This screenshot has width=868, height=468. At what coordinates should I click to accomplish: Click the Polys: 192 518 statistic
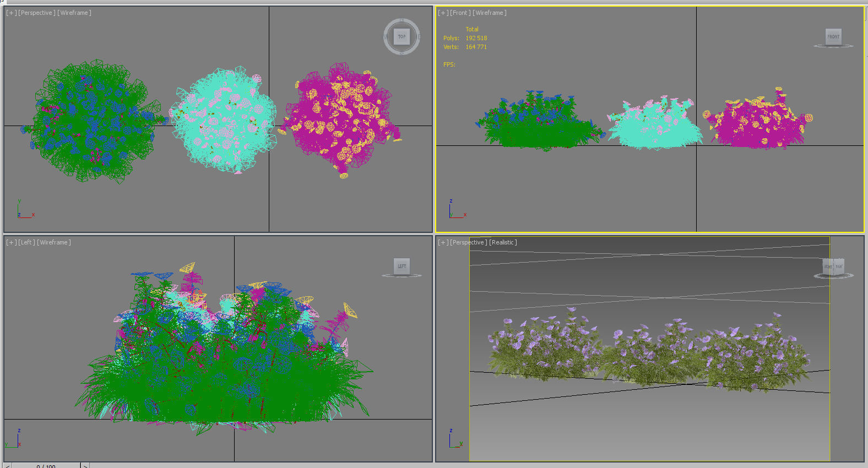[465, 38]
